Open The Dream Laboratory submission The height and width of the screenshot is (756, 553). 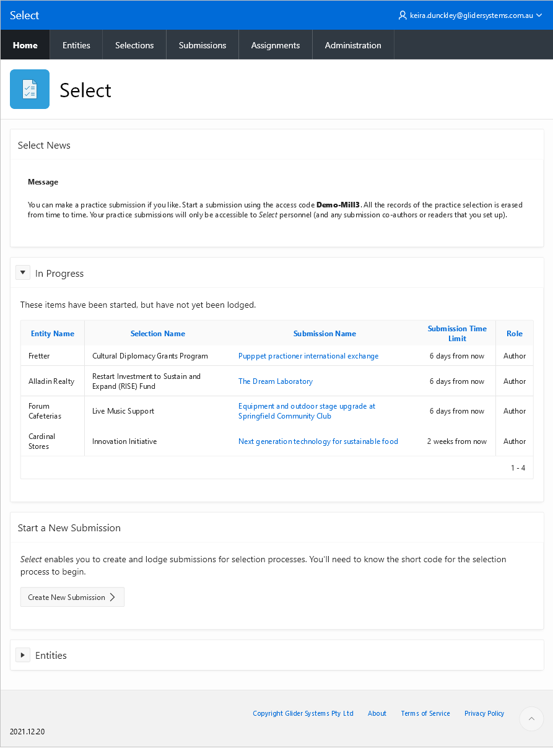click(x=275, y=381)
